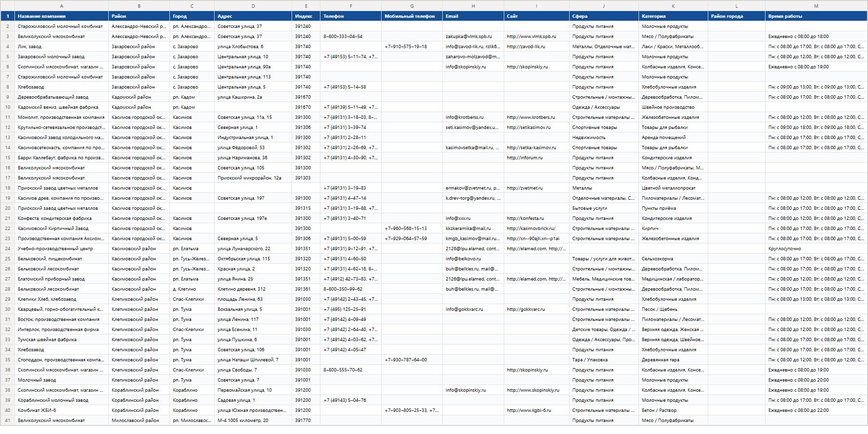Select the 'Цветной металлопрокат' category cell
Screen dimensions: 868x434
tap(673, 188)
